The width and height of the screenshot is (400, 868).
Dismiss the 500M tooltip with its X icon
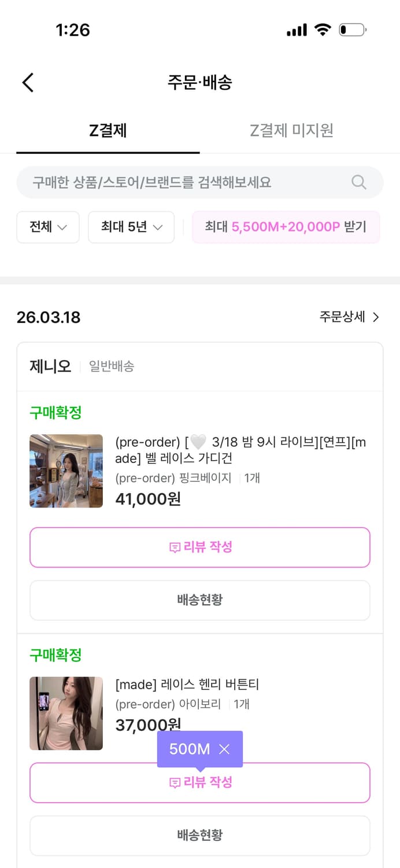[225, 749]
